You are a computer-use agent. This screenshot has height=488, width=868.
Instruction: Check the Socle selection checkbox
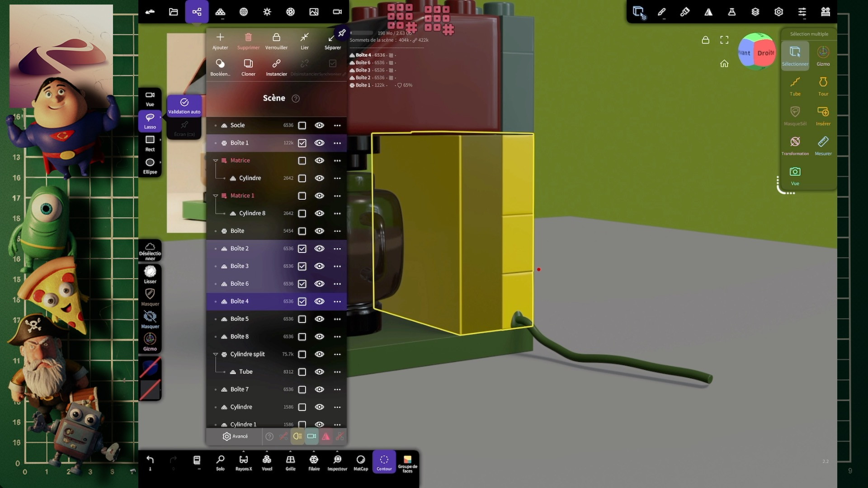click(x=302, y=126)
